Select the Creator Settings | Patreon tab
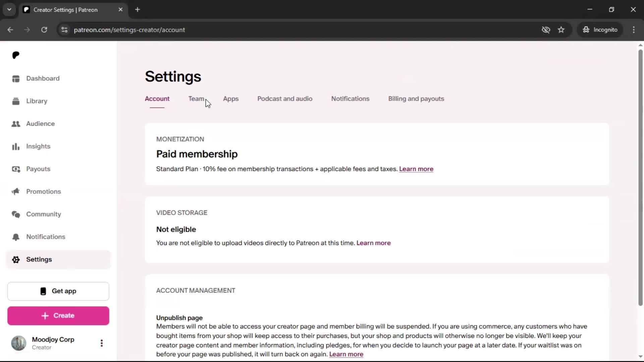Viewport: 644px width, 362px height. pos(73,10)
